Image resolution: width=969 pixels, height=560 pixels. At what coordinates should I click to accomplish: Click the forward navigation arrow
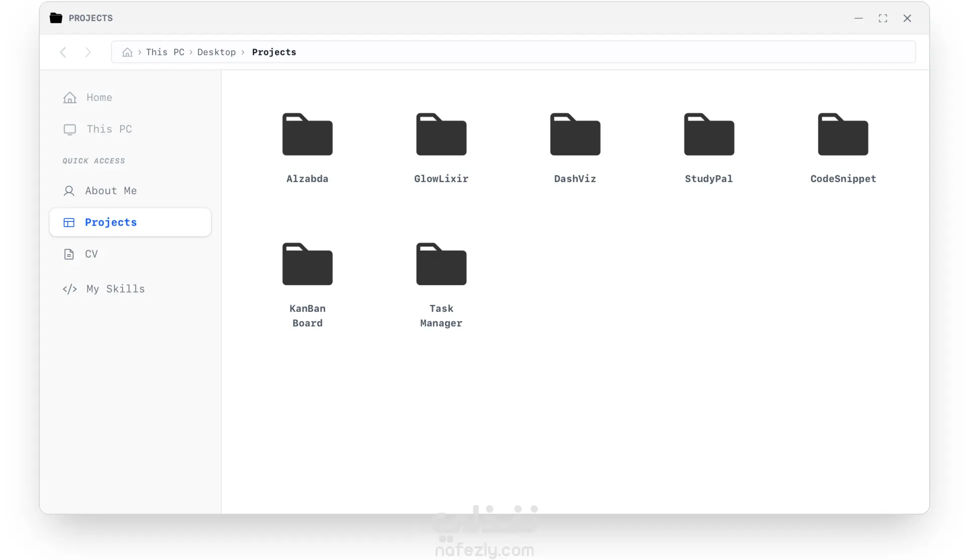pyautogui.click(x=88, y=52)
